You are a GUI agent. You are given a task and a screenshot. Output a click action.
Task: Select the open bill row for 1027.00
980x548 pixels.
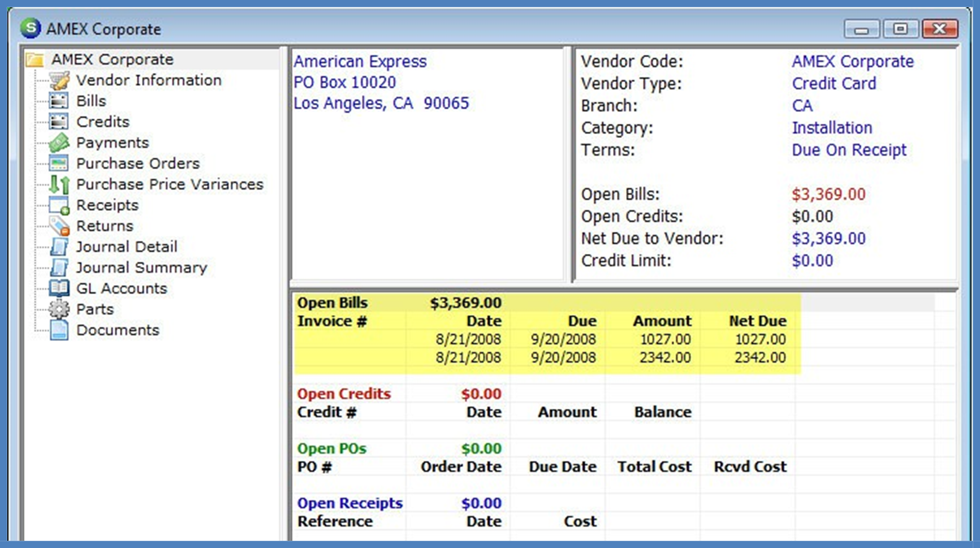coord(547,340)
